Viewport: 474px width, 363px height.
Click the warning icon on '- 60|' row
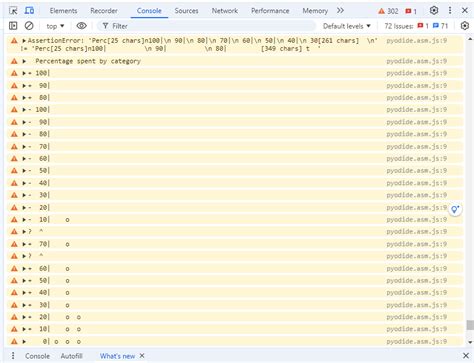[x=14, y=159]
